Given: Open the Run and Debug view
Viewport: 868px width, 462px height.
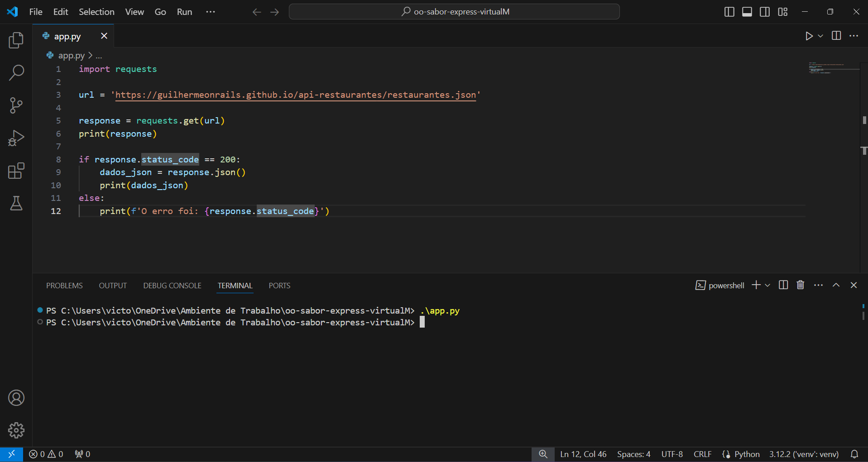Looking at the screenshot, I should point(16,138).
